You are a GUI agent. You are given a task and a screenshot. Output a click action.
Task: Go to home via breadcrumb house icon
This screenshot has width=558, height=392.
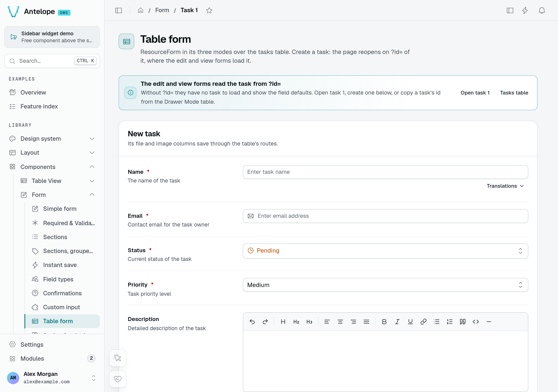140,10
